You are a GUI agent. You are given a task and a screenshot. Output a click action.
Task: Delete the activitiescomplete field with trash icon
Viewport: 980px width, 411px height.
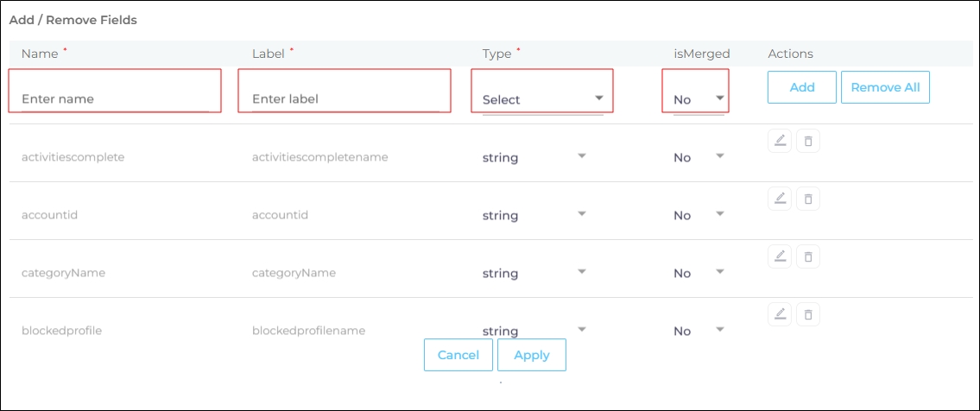[x=808, y=141]
